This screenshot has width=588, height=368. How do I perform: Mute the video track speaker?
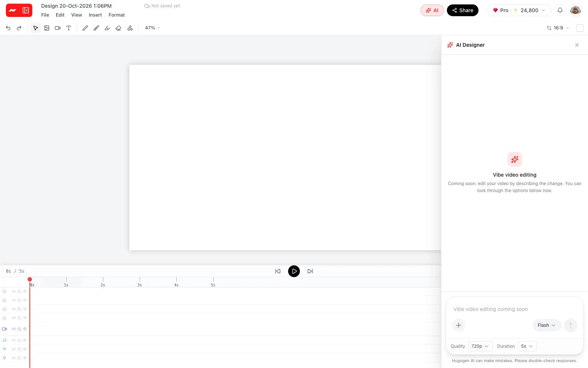pyautogui.click(x=14, y=329)
